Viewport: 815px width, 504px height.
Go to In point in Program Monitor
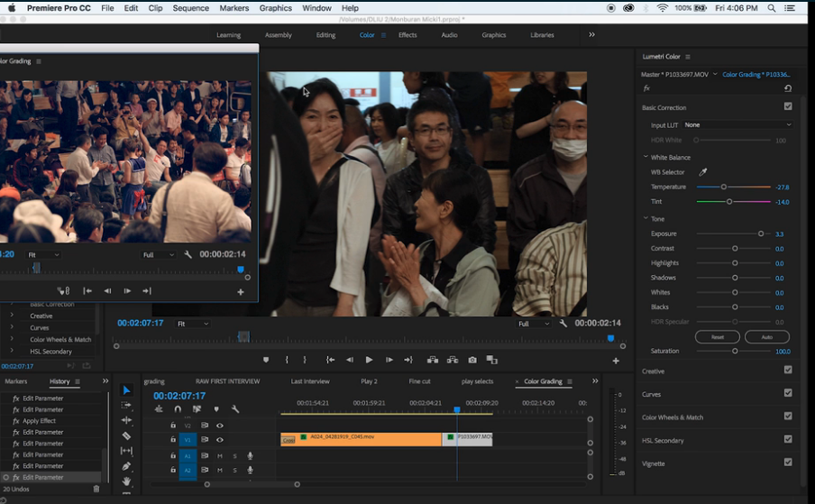330,360
